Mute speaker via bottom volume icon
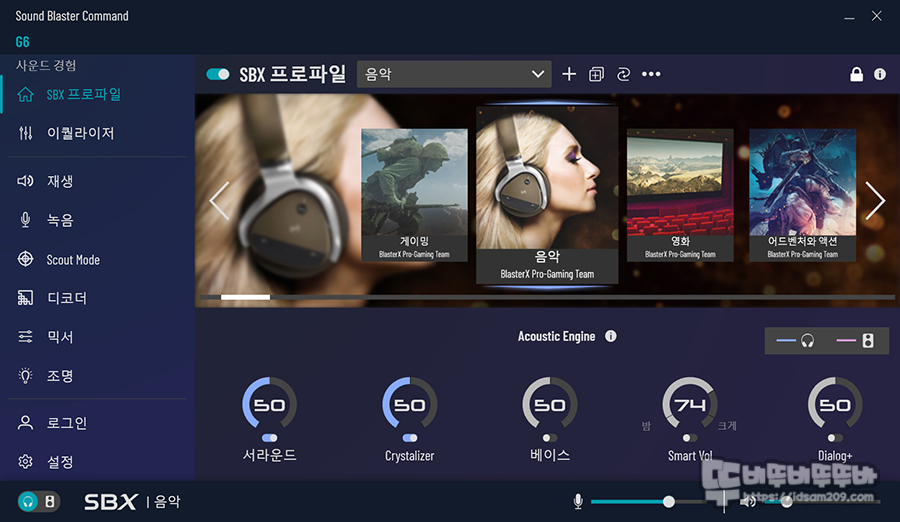900x522 pixels. point(748,502)
